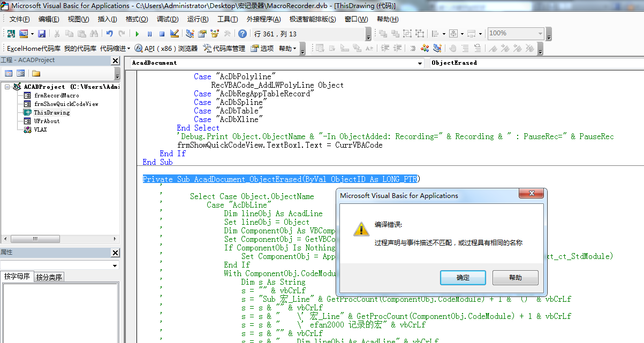
Task: Open the 文件(F) menu
Action: pyautogui.click(x=20, y=19)
